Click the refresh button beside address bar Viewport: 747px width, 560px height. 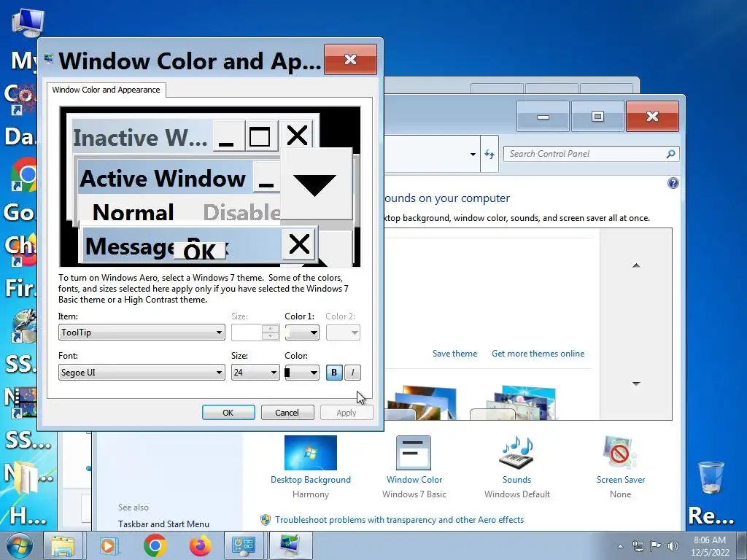(x=489, y=154)
